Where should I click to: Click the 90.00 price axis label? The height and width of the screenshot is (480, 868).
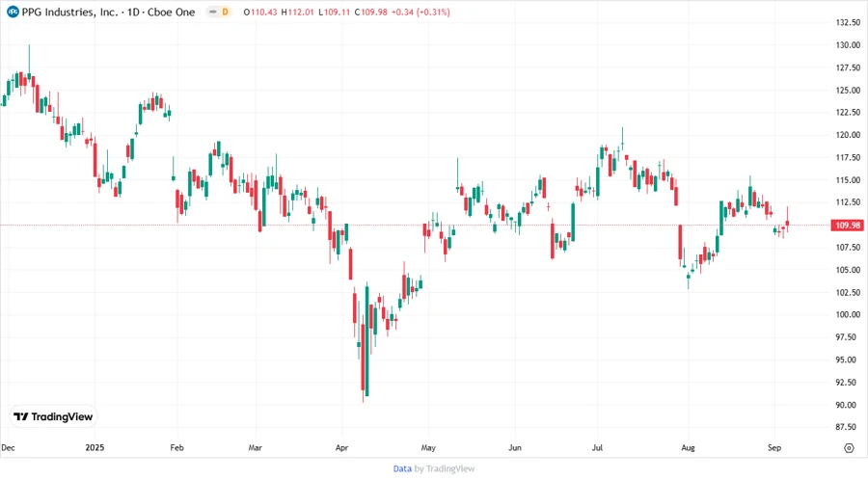(848, 405)
